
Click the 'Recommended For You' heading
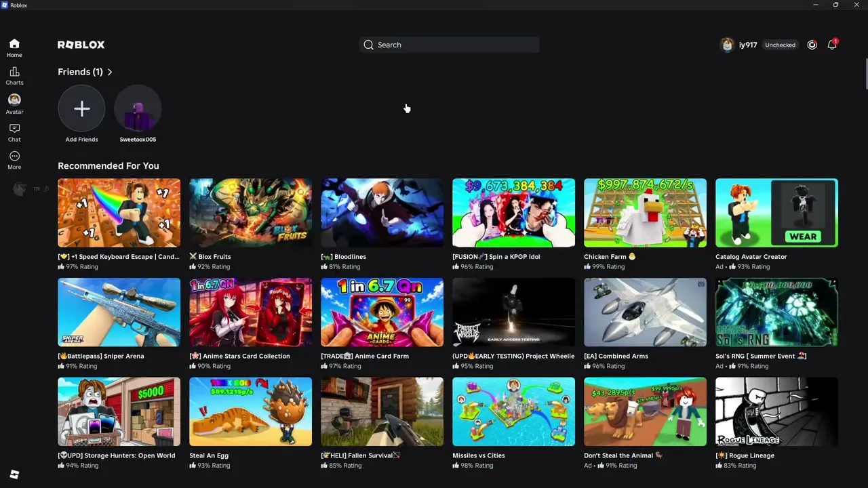[108, 166]
